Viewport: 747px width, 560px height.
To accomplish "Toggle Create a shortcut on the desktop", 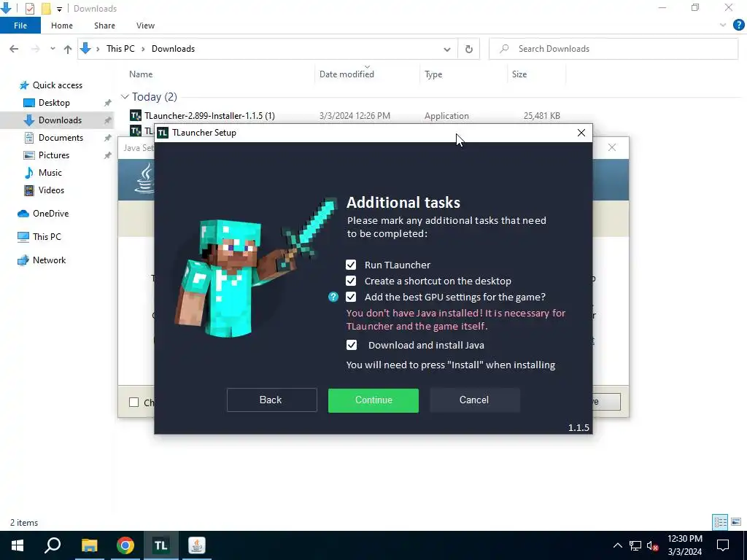I will (351, 281).
